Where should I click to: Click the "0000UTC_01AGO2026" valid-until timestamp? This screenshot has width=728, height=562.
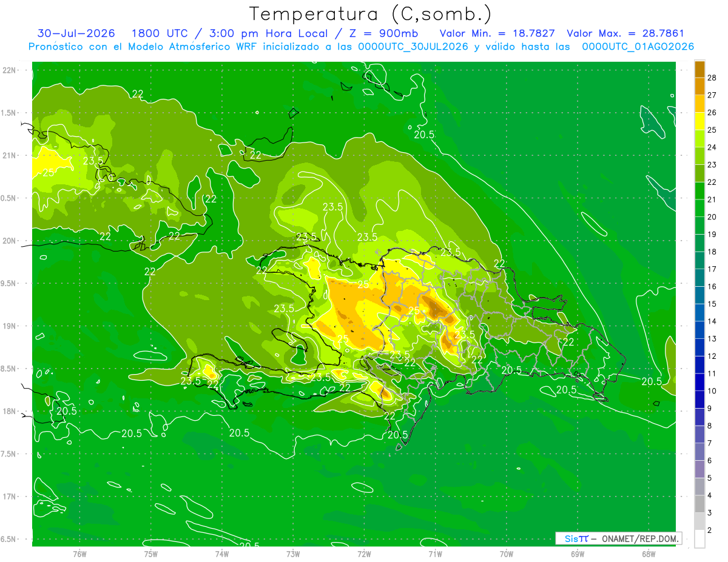(x=638, y=47)
